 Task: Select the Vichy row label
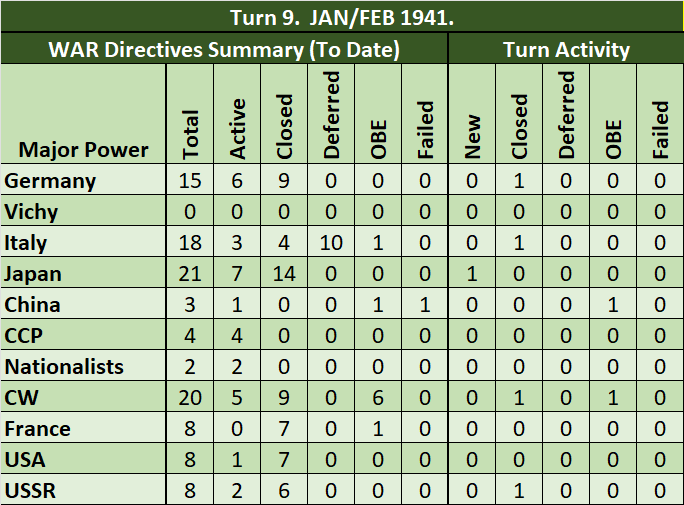coord(31,212)
